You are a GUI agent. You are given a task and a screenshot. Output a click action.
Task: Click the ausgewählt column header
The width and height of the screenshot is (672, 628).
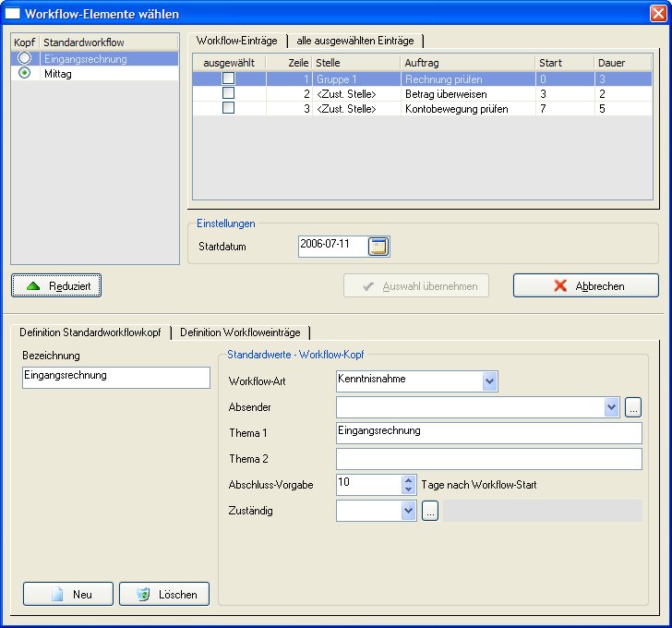point(229,63)
